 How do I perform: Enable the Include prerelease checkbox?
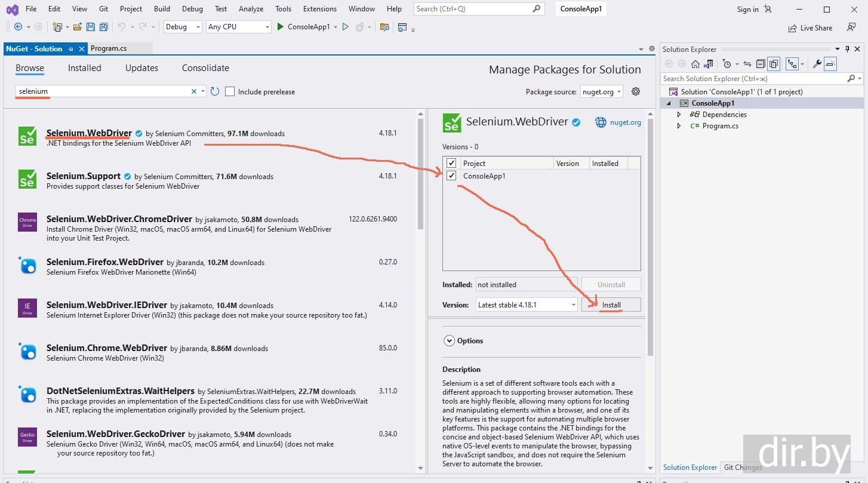click(x=230, y=91)
